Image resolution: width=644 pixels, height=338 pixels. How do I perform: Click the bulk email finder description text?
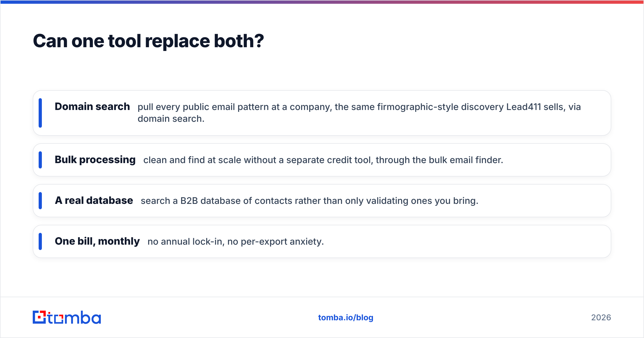pos(323,160)
